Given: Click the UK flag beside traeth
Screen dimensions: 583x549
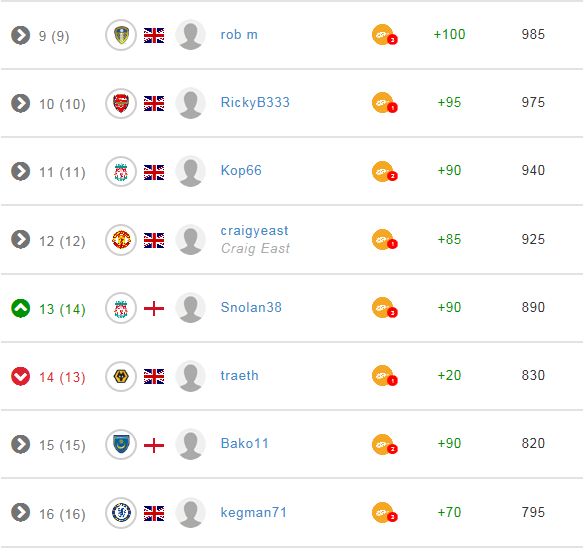Looking at the screenshot, I should coord(154,377).
